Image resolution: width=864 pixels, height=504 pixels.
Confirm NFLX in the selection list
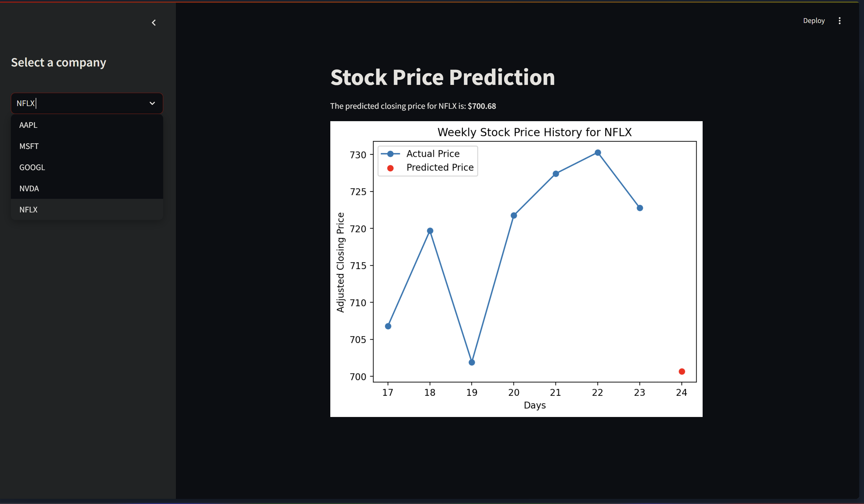(x=29, y=209)
